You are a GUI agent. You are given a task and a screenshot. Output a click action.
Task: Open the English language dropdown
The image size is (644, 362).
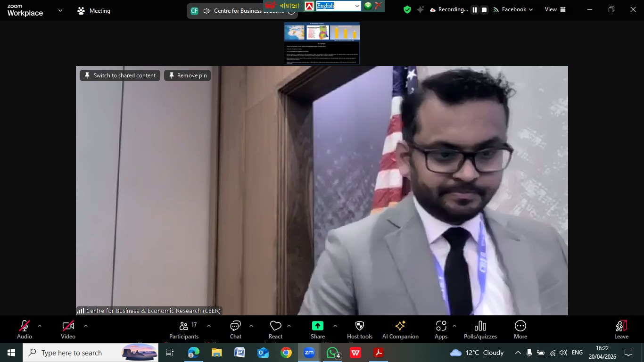tap(357, 6)
